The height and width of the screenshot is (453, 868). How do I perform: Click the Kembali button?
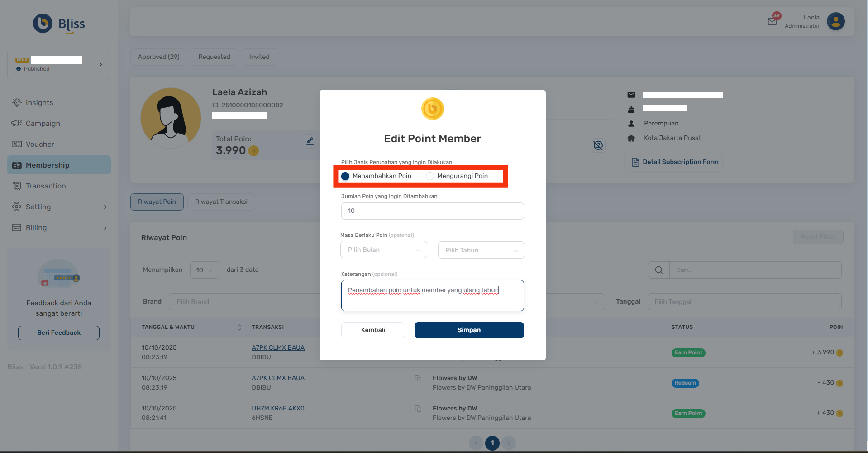(373, 330)
